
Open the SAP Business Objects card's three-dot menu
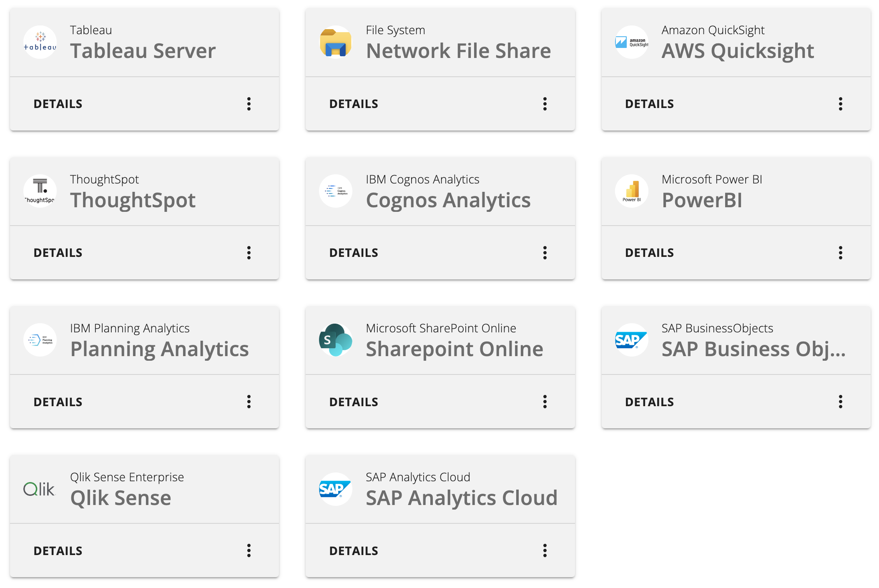pos(841,402)
